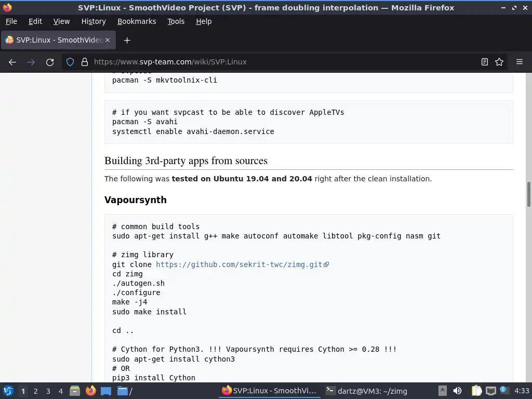Open the volume speaker tray icon
Viewport: 532px width, 399px height.
[457, 391]
